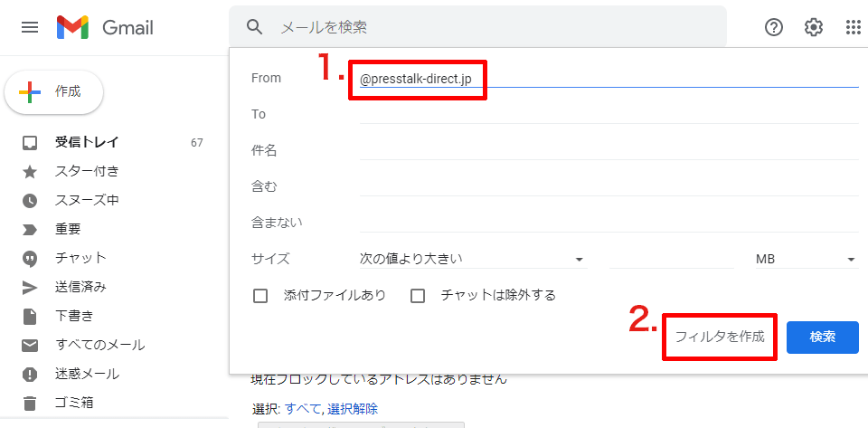Screen dimensions: 868x428
Task: Click the 含まない input field
Action: (609, 223)
